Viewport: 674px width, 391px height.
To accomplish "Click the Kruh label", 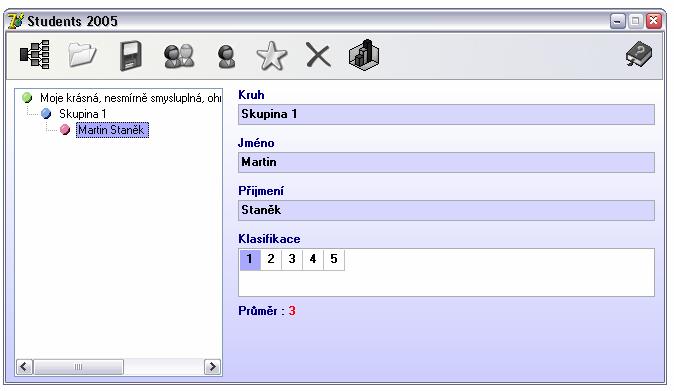I will [251, 95].
